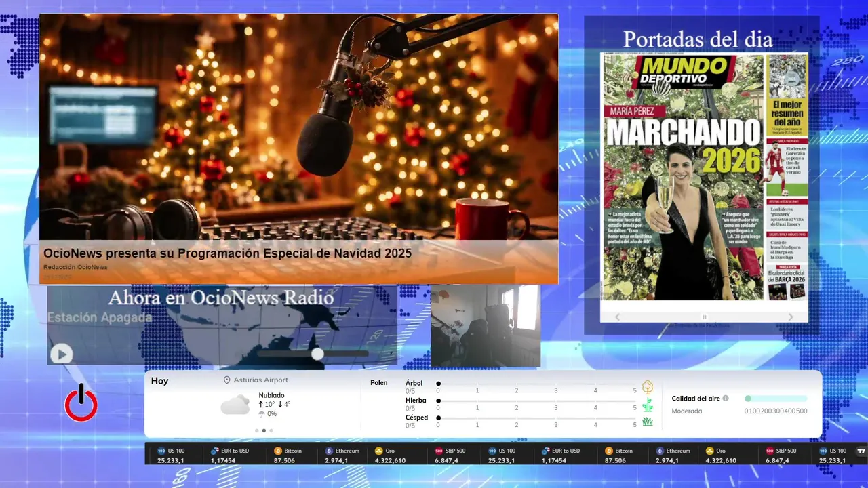The image size is (868, 488).
Task: Click the Portadas del dia heading
Action: [x=698, y=39]
